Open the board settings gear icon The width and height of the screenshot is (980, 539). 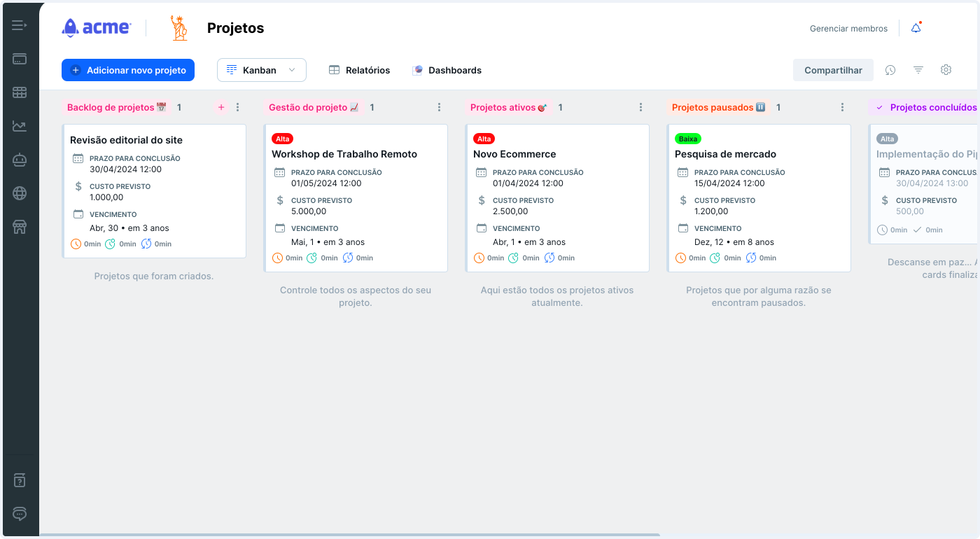[946, 70]
